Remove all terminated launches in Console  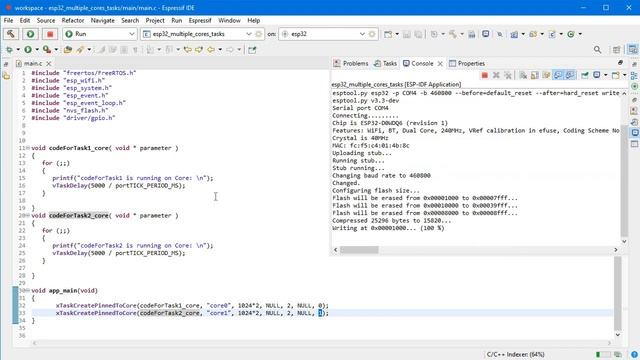coord(508,75)
